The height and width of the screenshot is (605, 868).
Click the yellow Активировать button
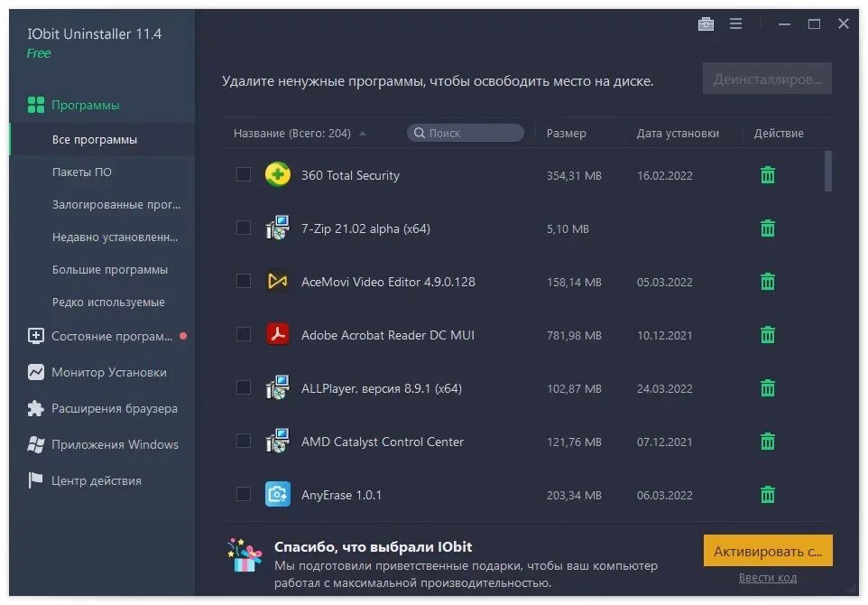point(768,551)
